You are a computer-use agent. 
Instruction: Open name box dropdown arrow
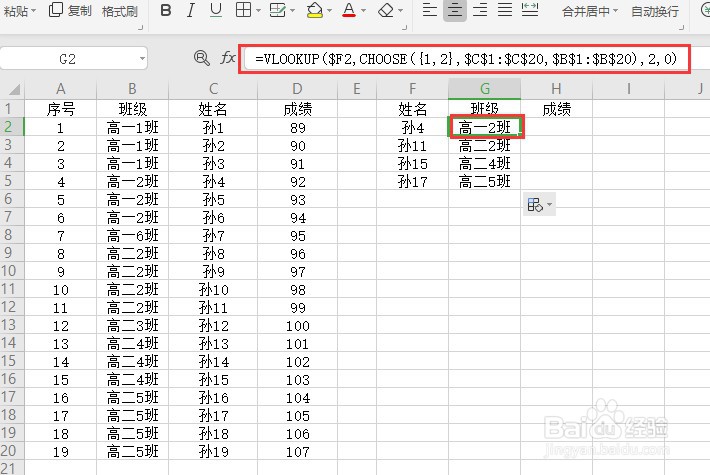click(x=142, y=58)
